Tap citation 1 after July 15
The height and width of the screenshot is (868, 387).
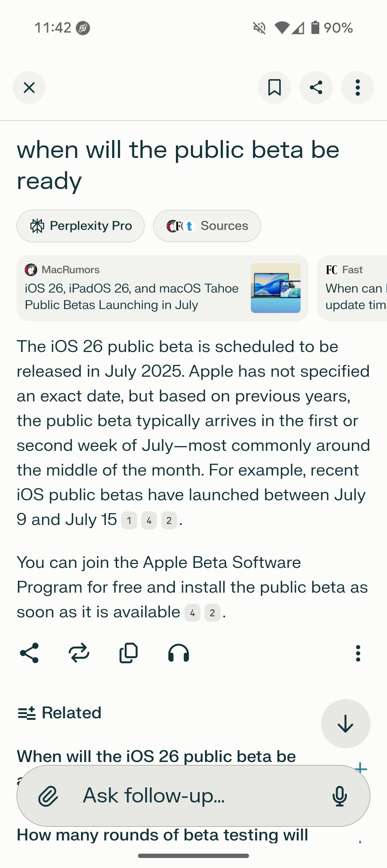129,520
